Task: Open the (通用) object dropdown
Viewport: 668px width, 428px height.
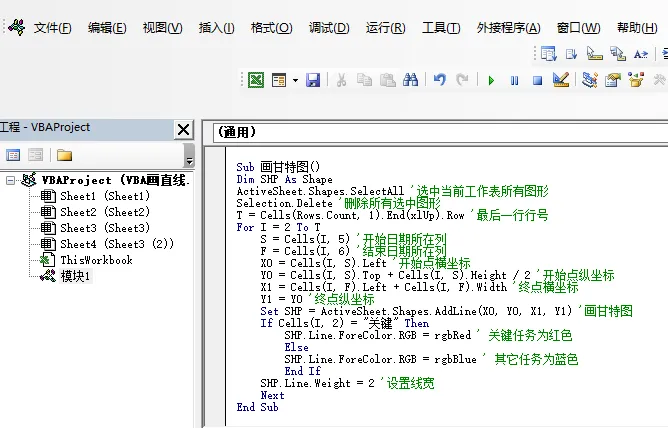Action: click(441, 132)
